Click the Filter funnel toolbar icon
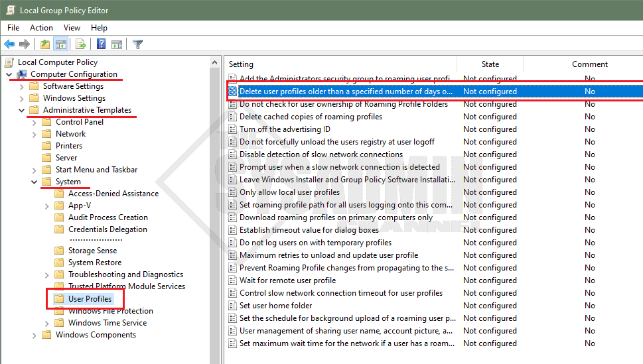The image size is (643, 364). pos(138,44)
